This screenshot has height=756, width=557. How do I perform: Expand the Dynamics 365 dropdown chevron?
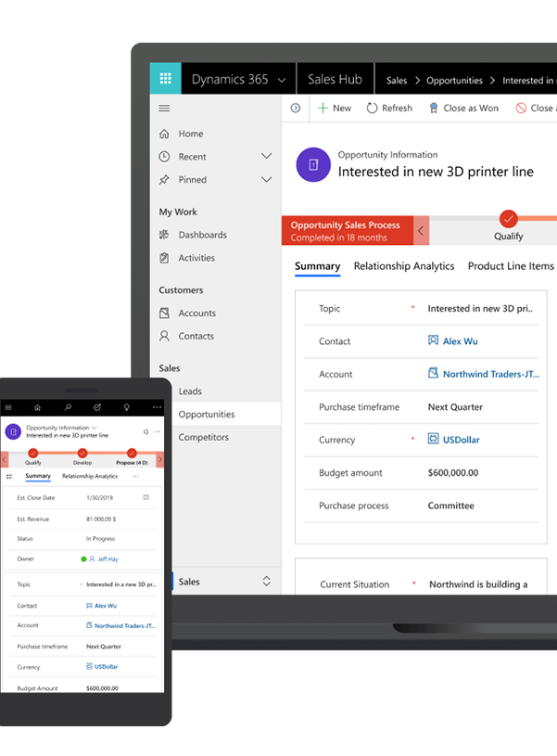point(282,80)
